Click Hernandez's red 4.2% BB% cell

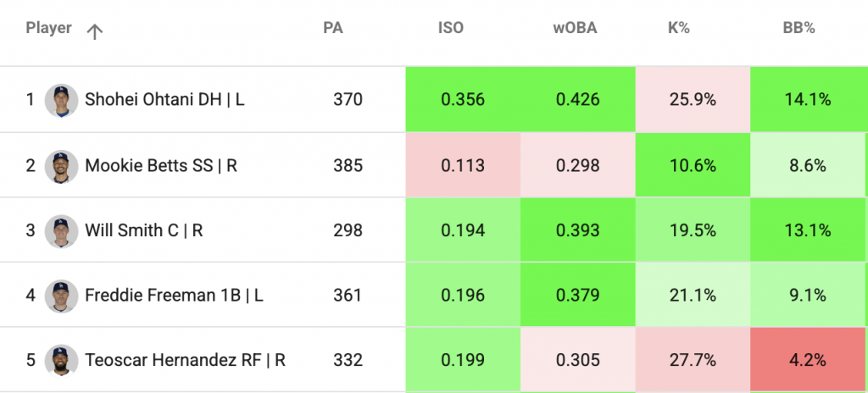click(x=807, y=360)
